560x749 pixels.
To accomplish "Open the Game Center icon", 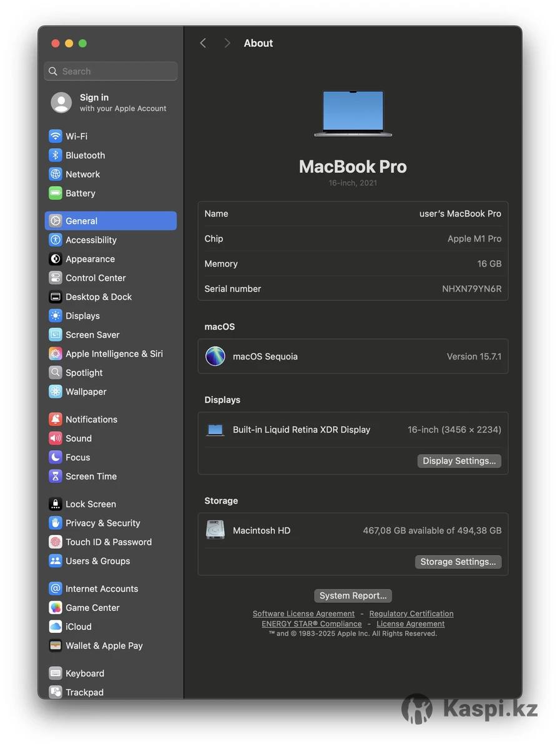I will [x=56, y=607].
